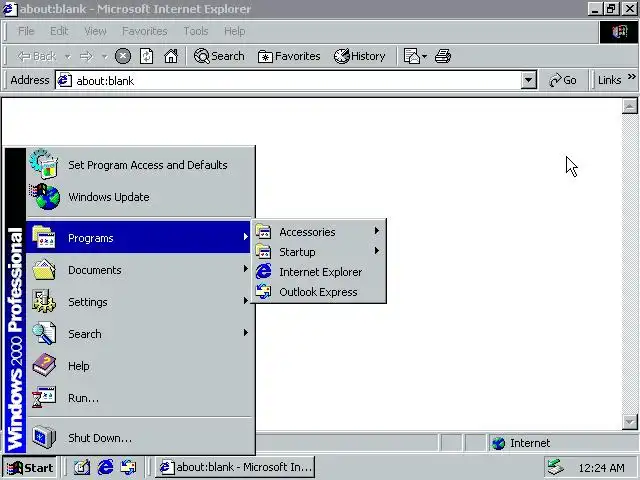
Task: Click the Back arrow toolbar button
Action: (x=36, y=56)
